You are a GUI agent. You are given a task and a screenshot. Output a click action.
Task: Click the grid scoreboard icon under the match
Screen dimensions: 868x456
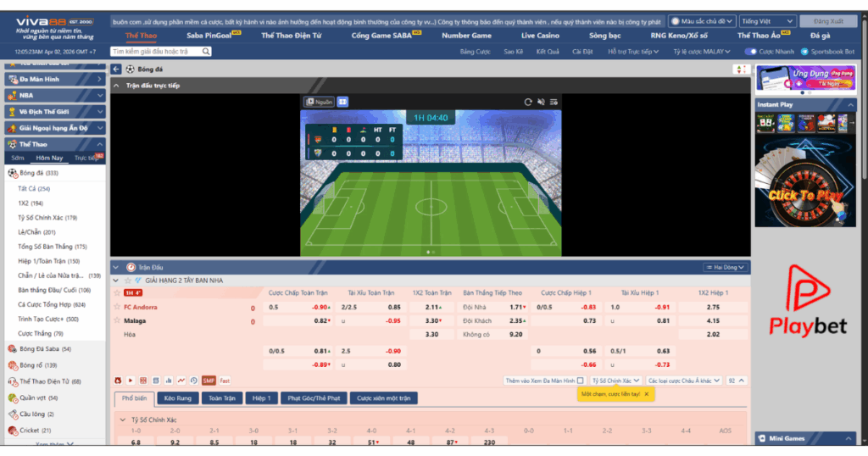(143, 381)
